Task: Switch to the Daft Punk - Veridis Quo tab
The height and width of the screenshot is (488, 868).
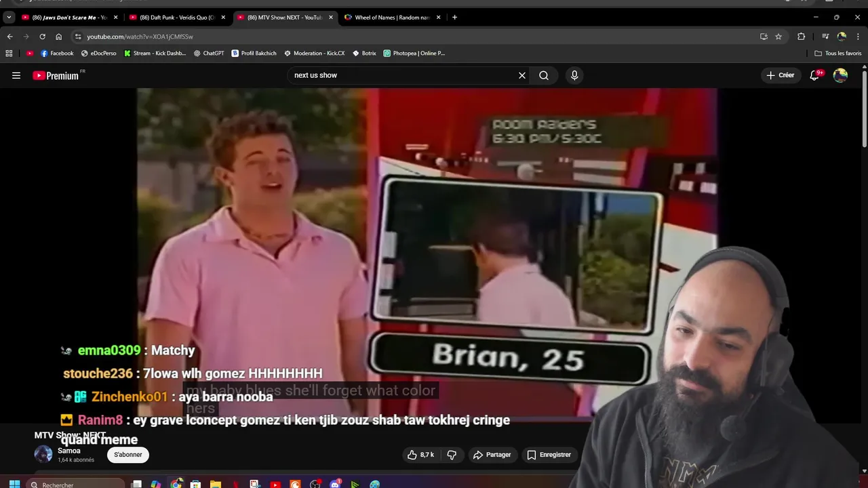Action: [x=176, y=18]
